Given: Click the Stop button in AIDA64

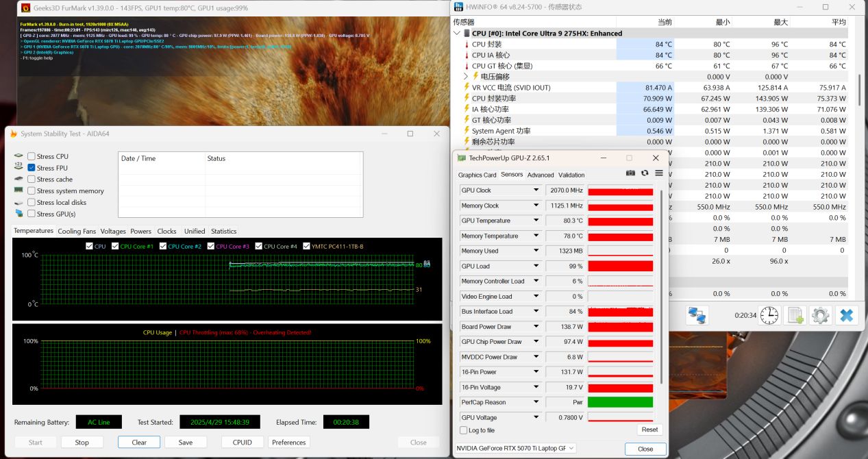Looking at the screenshot, I should click(82, 442).
